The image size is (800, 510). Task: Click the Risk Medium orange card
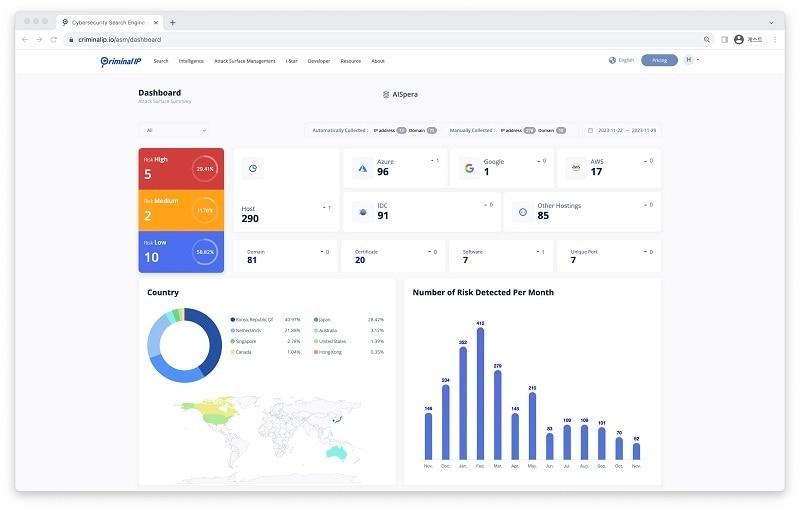point(181,210)
